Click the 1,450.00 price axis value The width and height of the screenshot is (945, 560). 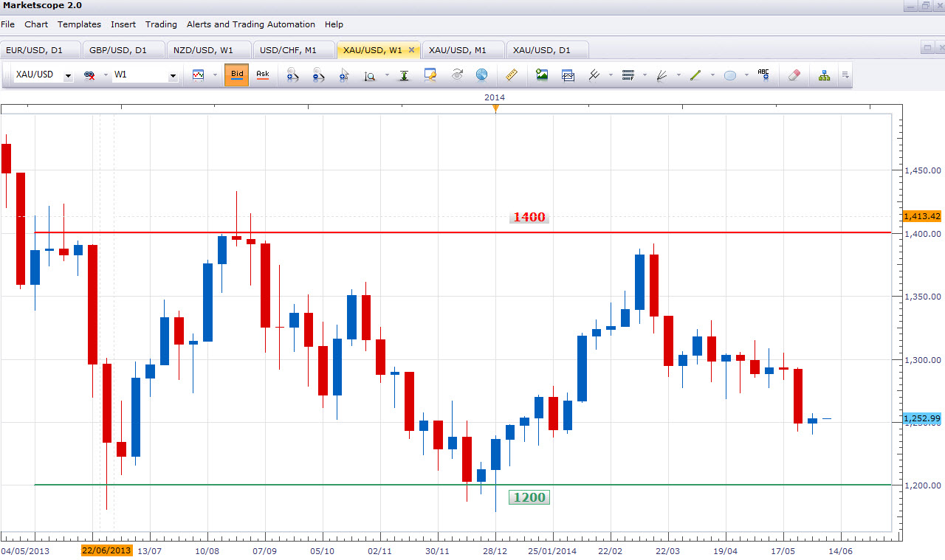click(x=924, y=170)
